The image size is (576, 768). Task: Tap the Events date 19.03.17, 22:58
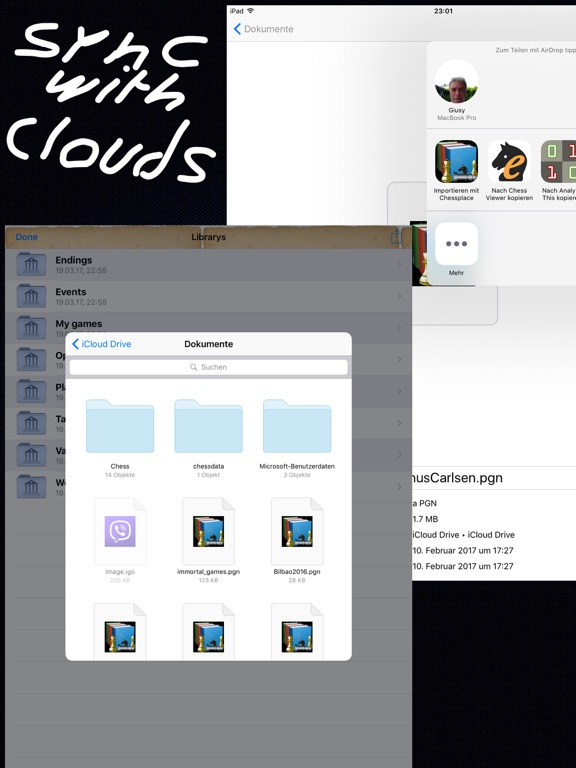pyautogui.click(x=81, y=302)
